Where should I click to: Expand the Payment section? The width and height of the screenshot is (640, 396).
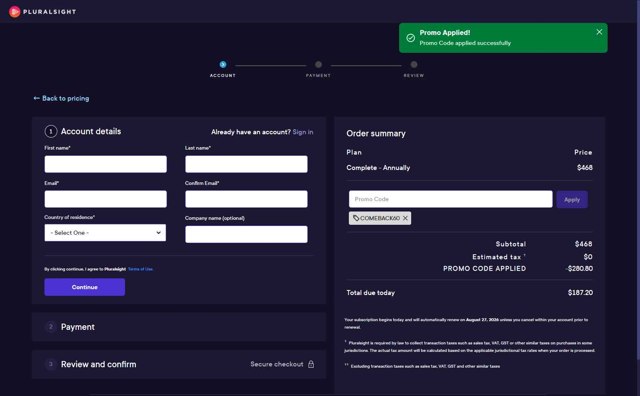[179, 327]
